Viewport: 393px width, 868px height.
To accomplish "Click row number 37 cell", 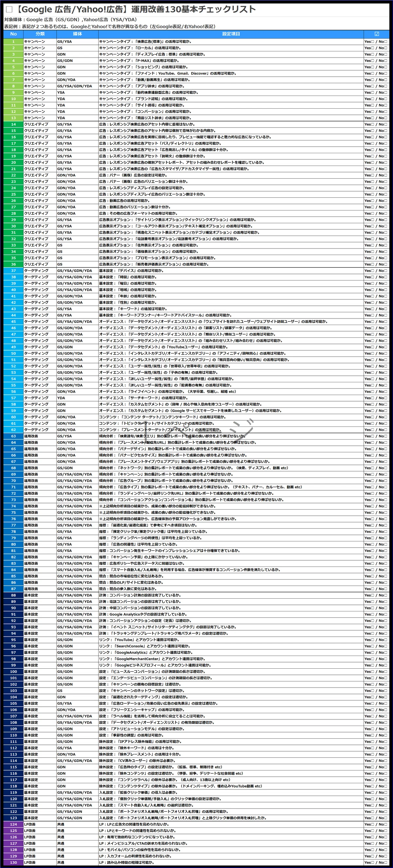I will click(13, 271).
